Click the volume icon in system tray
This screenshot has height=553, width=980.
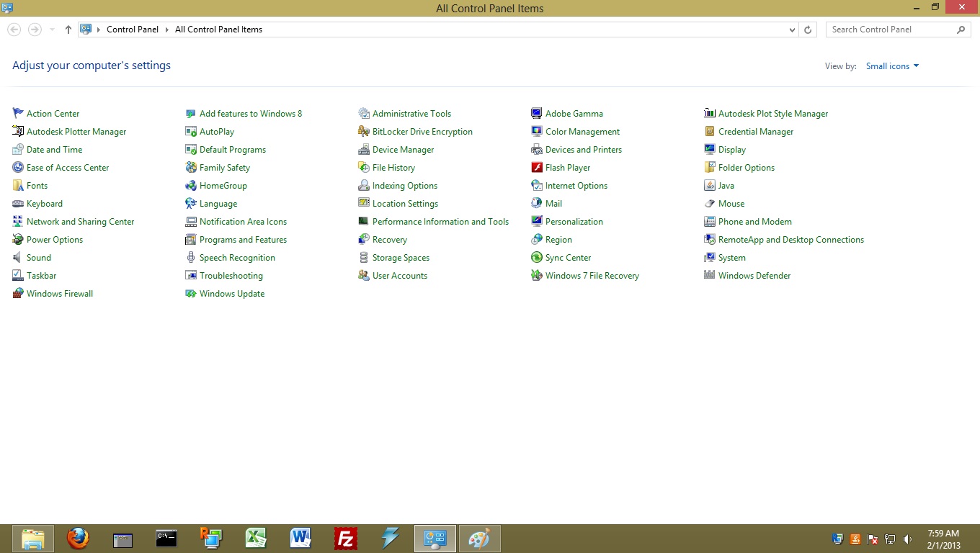click(x=908, y=539)
